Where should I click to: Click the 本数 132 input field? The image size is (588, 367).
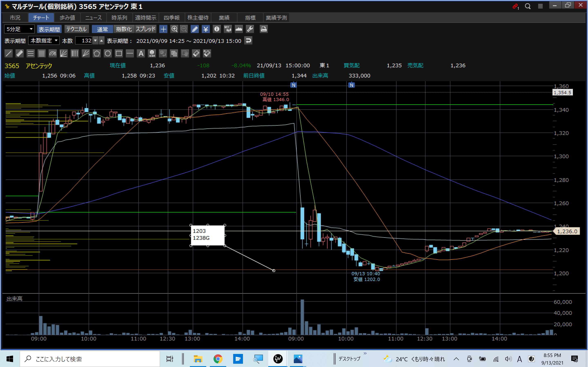click(84, 41)
